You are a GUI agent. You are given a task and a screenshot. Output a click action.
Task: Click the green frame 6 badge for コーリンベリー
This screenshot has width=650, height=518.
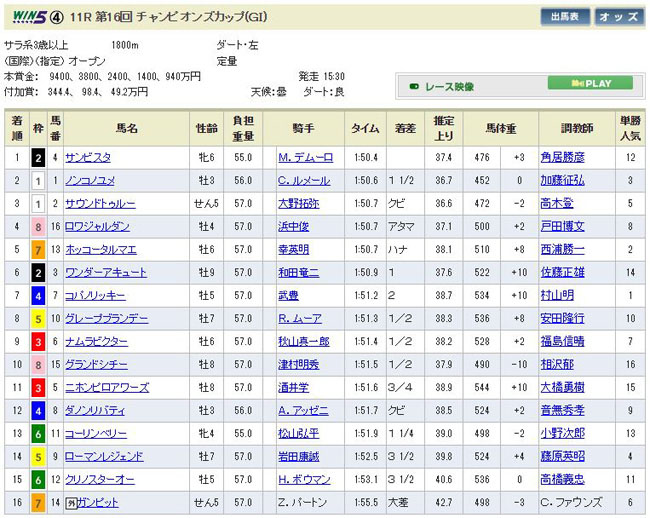pyautogui.click(x=37, y=433)
